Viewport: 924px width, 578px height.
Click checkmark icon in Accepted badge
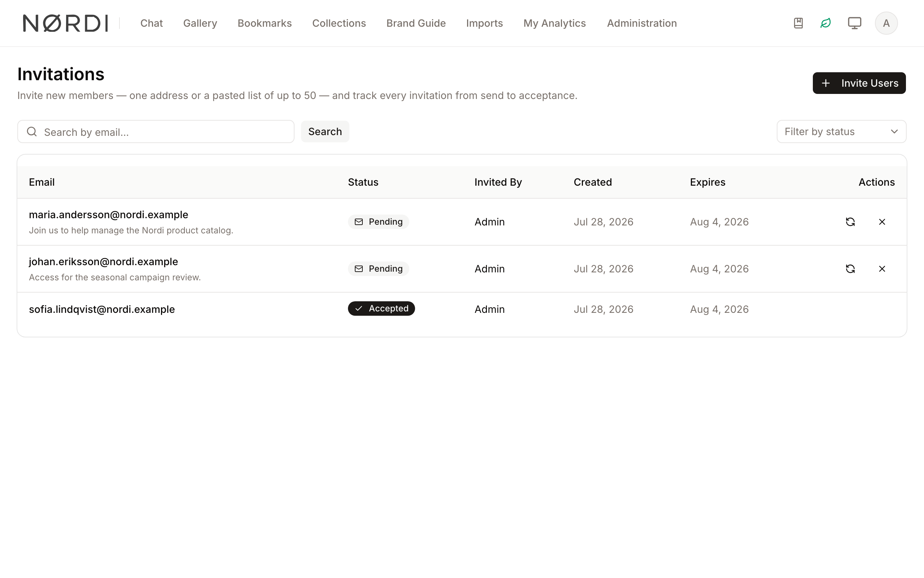(358, 309)
